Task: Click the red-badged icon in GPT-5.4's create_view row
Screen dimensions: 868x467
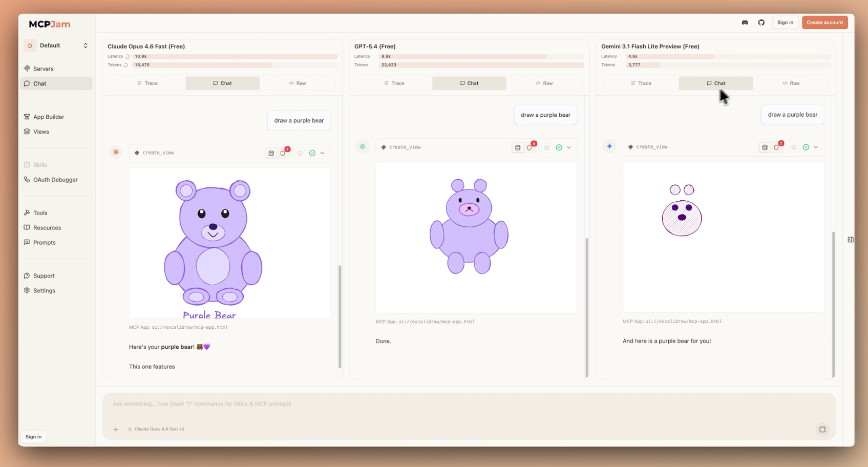Action: (x=530, y=147)
